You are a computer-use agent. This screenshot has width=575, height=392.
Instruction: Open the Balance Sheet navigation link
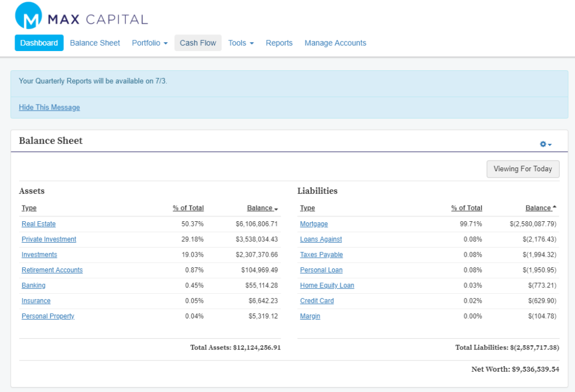[95, 43]
